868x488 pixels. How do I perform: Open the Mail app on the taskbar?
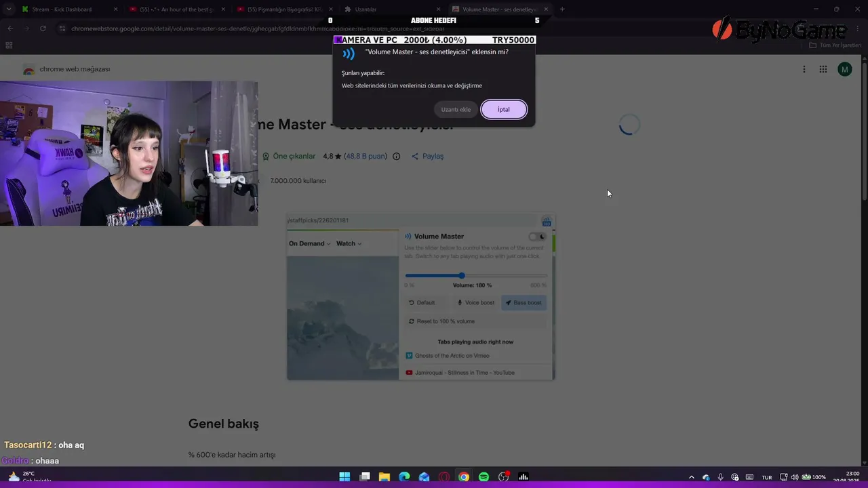[424, 477]
